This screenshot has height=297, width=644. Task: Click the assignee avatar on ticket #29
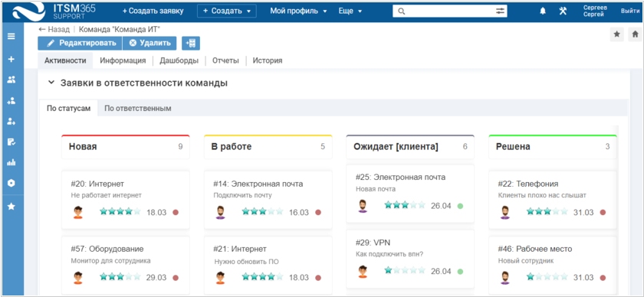click(362, 271)
